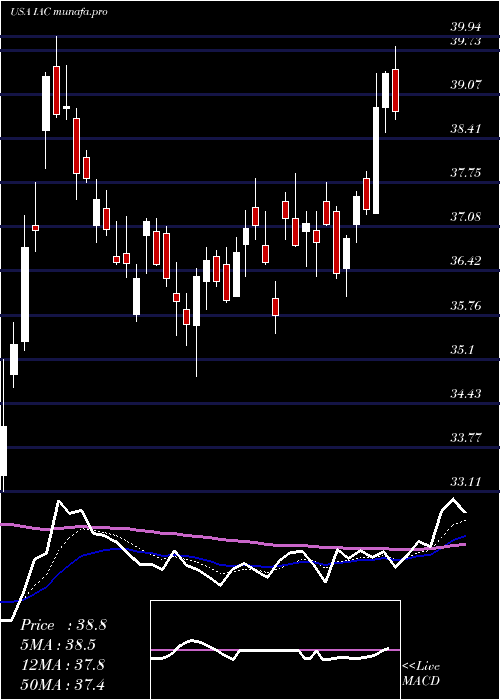Image resolution: width=500 pixels, height=700 pixels.
Task: Select the 36.42 price level label
Action: (x=466, y=261)
